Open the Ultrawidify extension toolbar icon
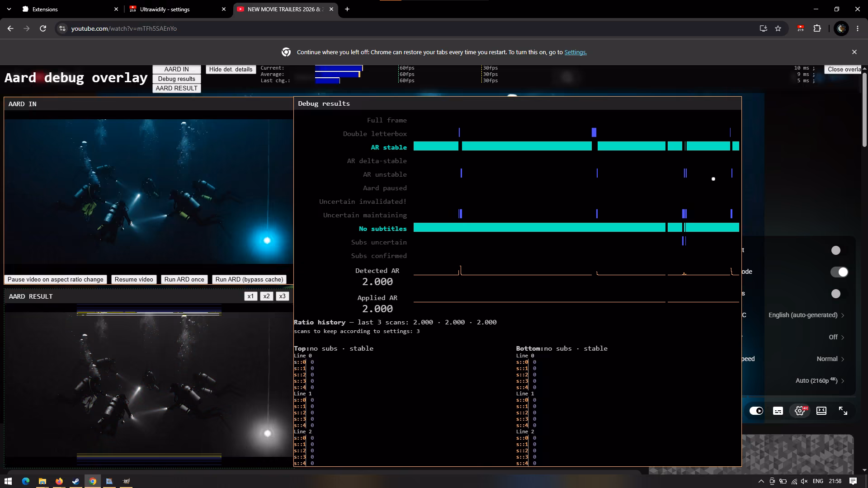 tap(801, 28)
